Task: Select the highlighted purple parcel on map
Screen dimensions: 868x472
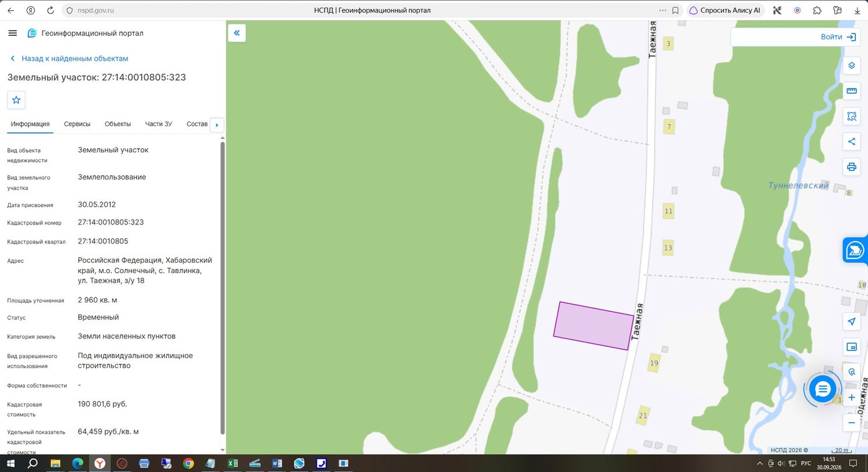Action: (x=593, y=326)
